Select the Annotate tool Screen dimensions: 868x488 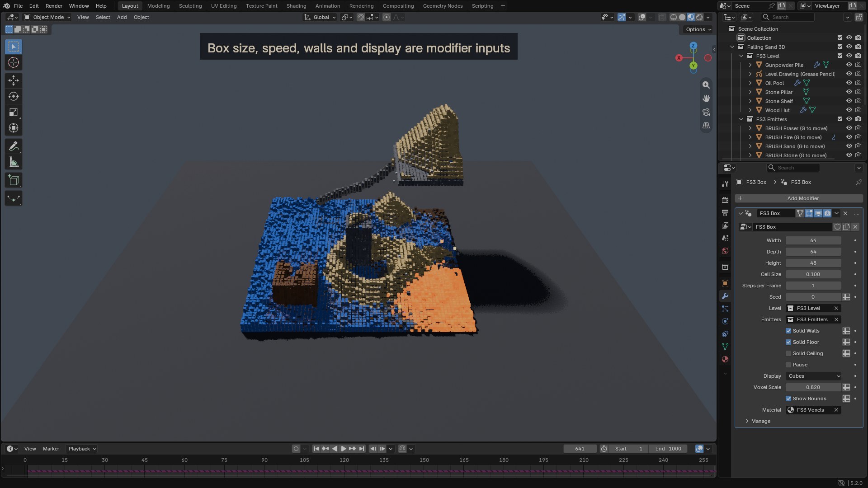14,146
